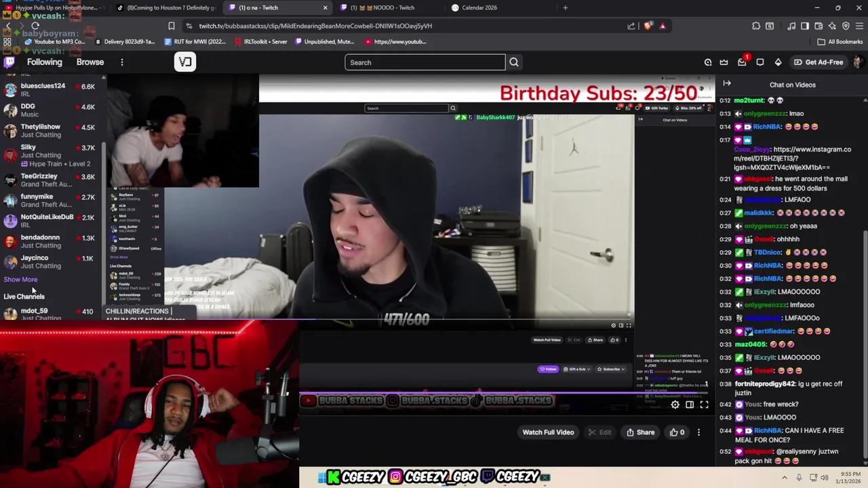Screen dimensions: 868x488
Task: Open the bluesclues124 channel in sidebar
Action: coord(51,90)
